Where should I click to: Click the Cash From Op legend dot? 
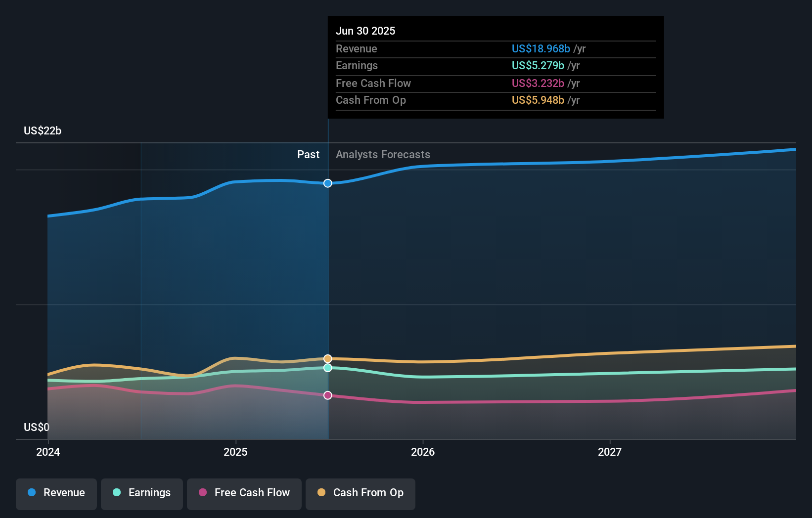pyautogui.click(x=322, y=493)
